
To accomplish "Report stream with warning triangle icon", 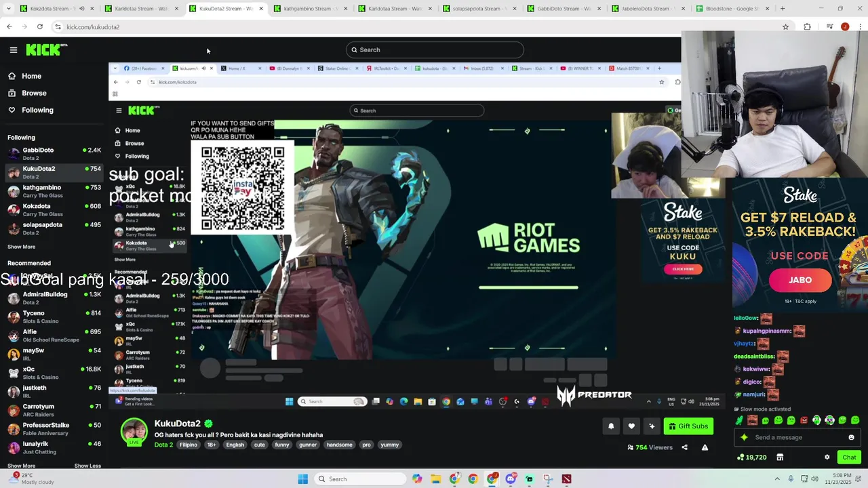I will coord(705,447).
